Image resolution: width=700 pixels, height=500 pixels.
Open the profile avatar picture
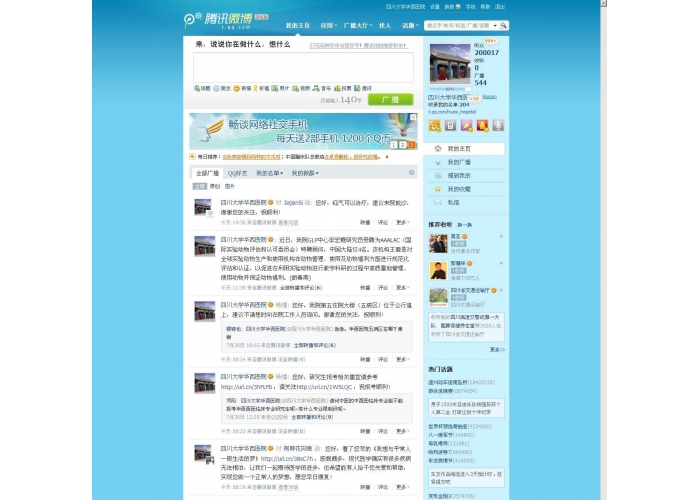tap(450, 63)
